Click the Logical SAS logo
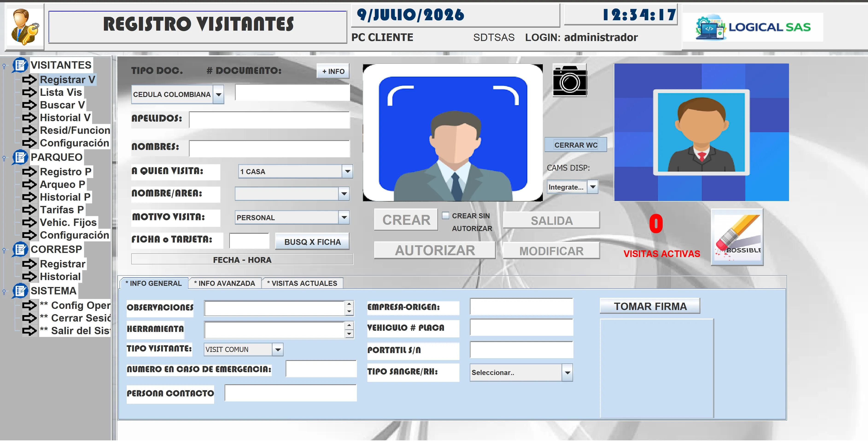868x442 pixels. point(753,27)
